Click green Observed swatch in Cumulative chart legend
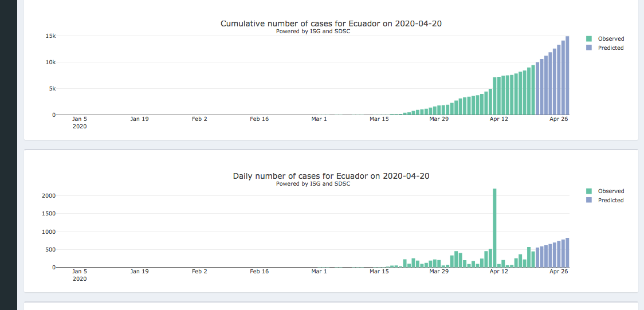Viewport: 644px width, 310px height. coord(589,39)
